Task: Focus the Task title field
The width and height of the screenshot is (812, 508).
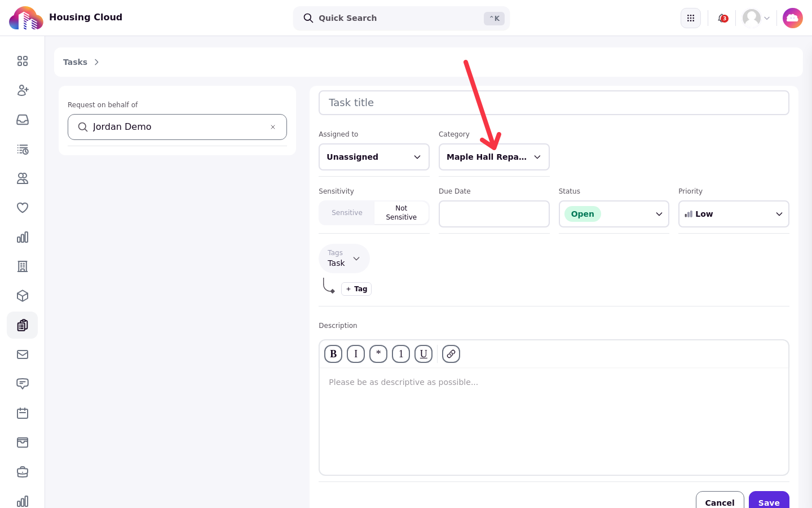Action: (x=554, y=103)
